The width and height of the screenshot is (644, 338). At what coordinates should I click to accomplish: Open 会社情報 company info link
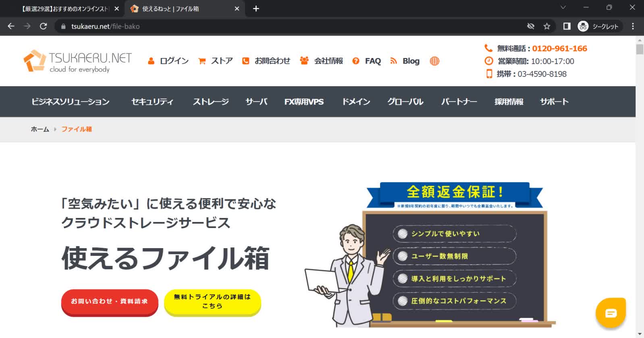tap(321, 61)
